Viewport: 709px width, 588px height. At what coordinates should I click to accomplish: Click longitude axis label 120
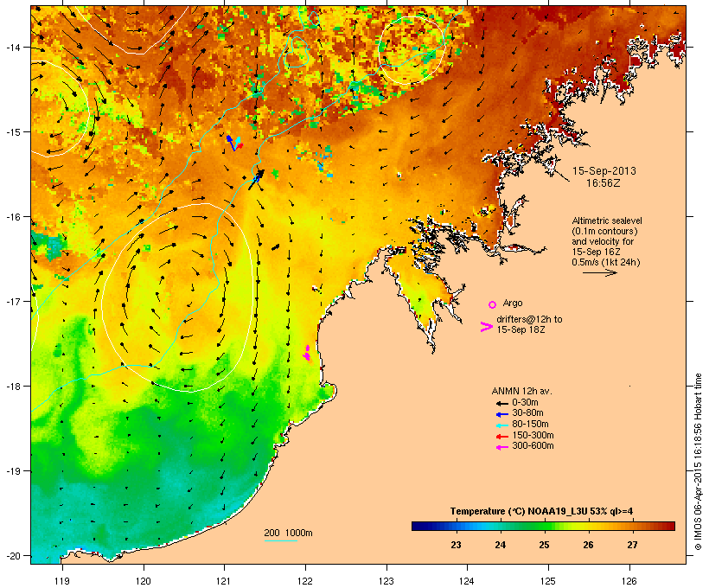(x=144, y=581)
